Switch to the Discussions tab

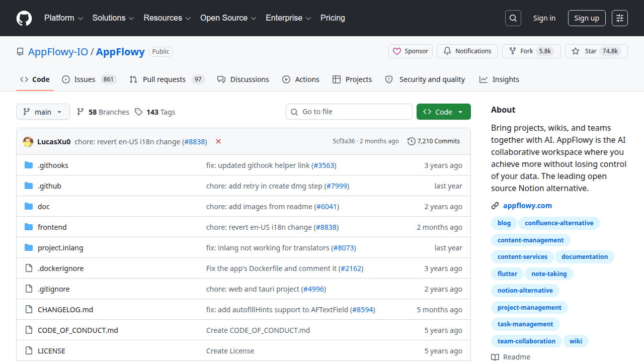243,79
